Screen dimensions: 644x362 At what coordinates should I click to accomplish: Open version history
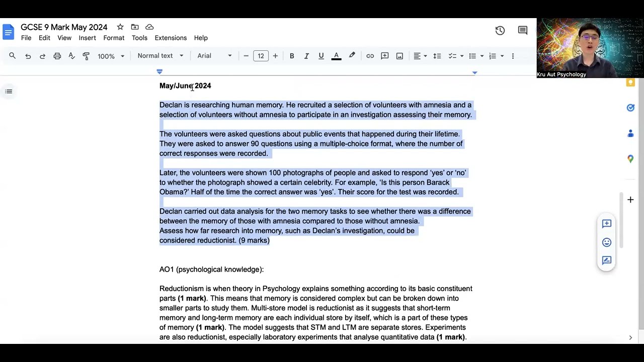point(500,31)
